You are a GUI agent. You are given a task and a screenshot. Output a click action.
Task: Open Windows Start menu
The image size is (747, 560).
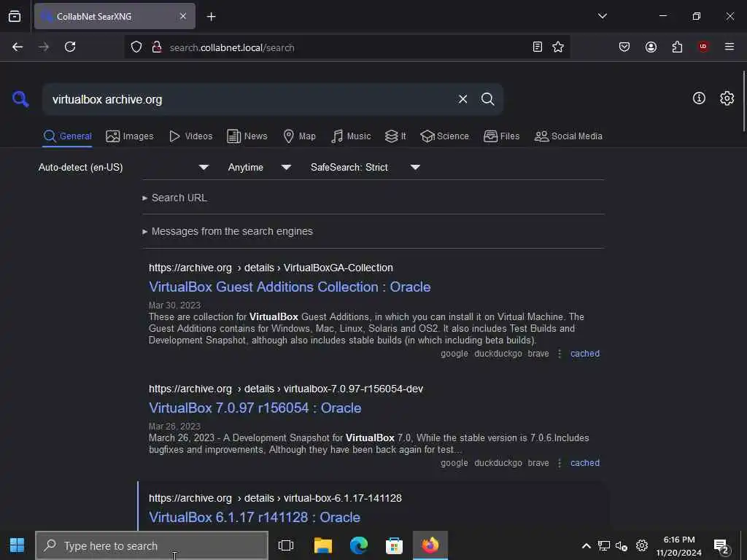(18, 545)
